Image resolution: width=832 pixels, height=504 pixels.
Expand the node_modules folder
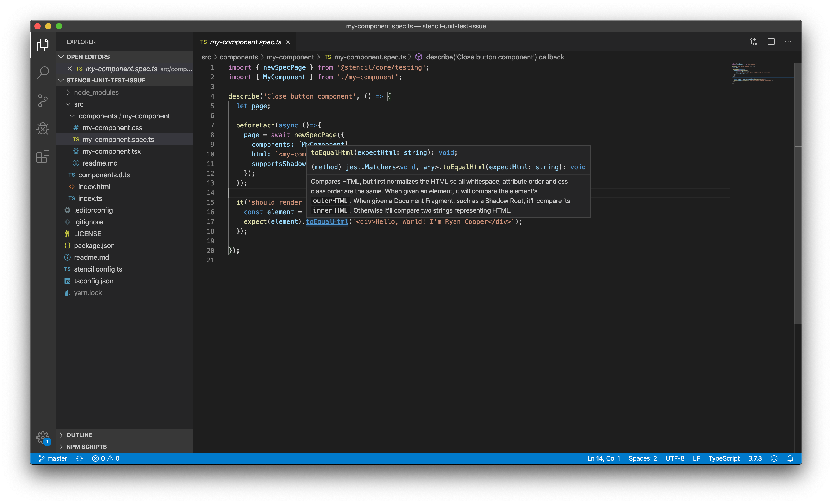point(96,92)
